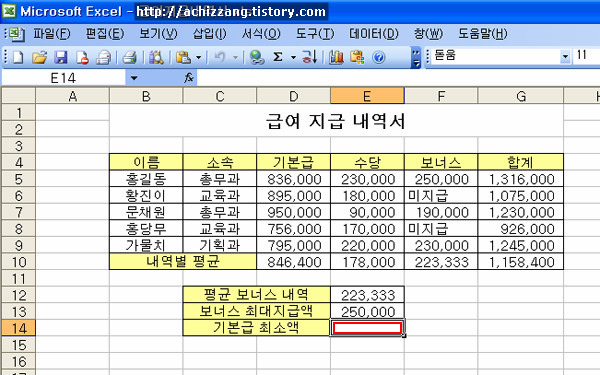Click the fax printer icon beside the permission icon
Viewport: 600px width, 375px height.
tap(103, 57)
